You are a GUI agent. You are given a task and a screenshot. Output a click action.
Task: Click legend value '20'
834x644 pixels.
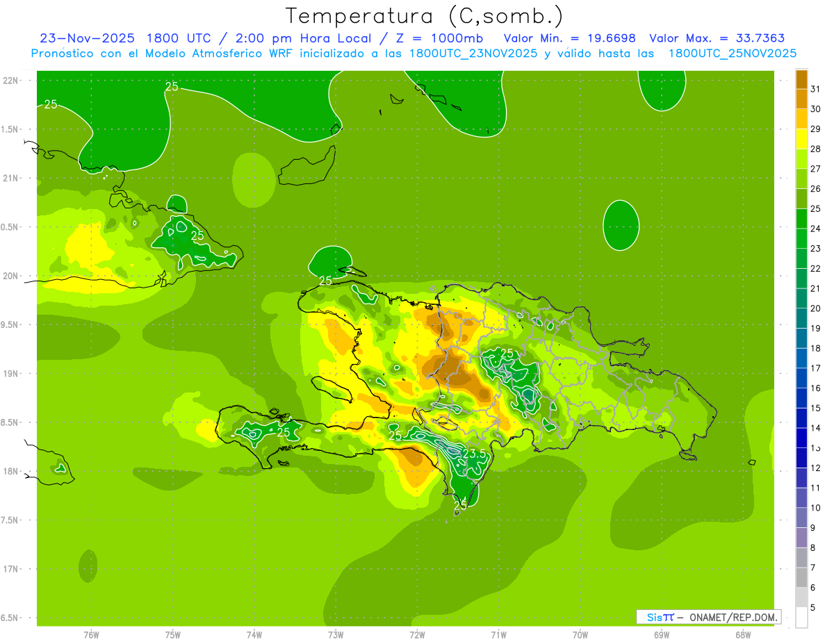coord(815,308)
